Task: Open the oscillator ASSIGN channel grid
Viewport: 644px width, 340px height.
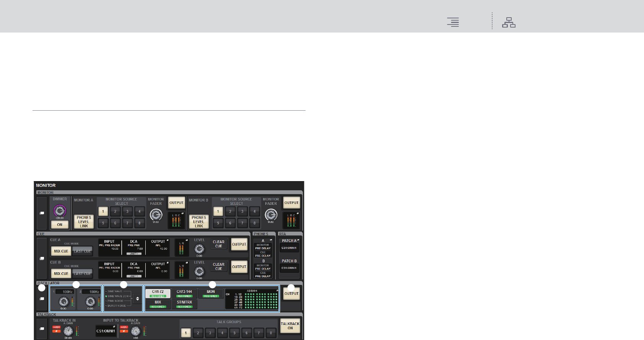Action: coord(252,299)
